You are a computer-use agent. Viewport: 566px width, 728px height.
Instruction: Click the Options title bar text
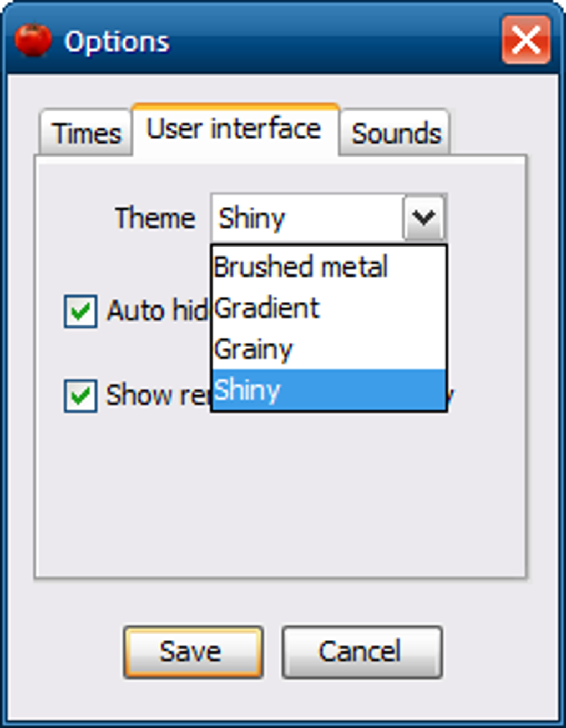[117, 42]
